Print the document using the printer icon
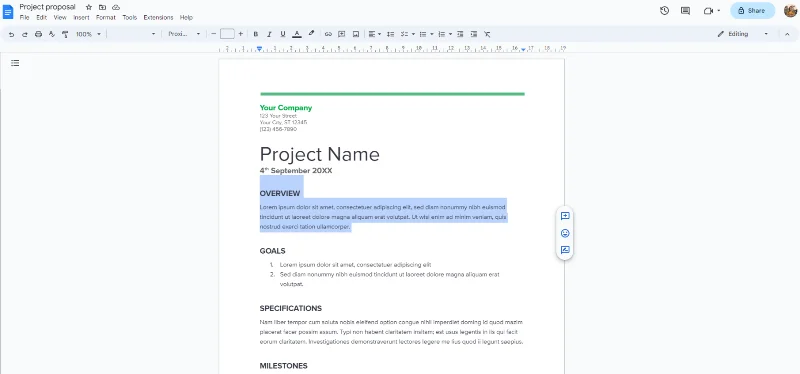This screenshot has width=800, height=374. 38,34
